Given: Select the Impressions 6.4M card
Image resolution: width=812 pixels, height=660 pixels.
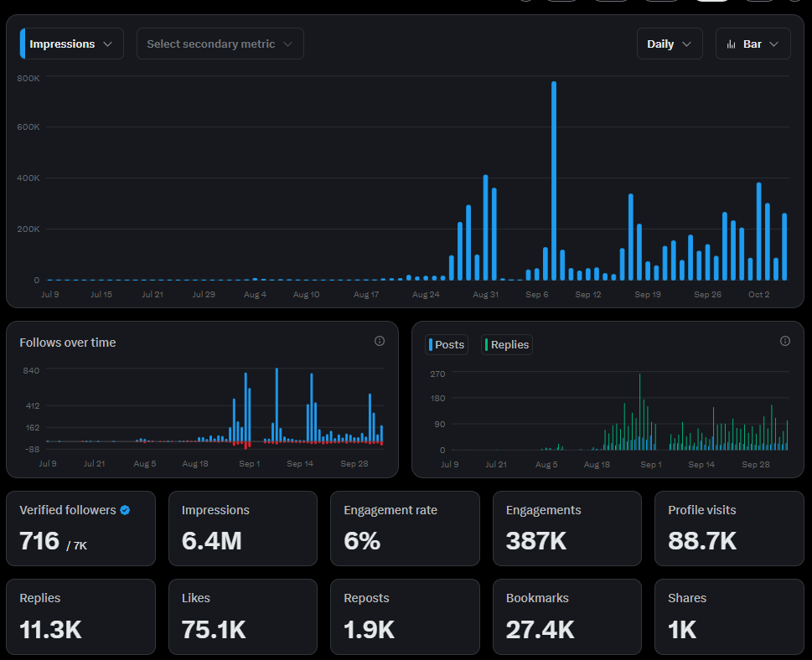Looking at the screenshot, I should pyautogui.click(x=243, y=529).
